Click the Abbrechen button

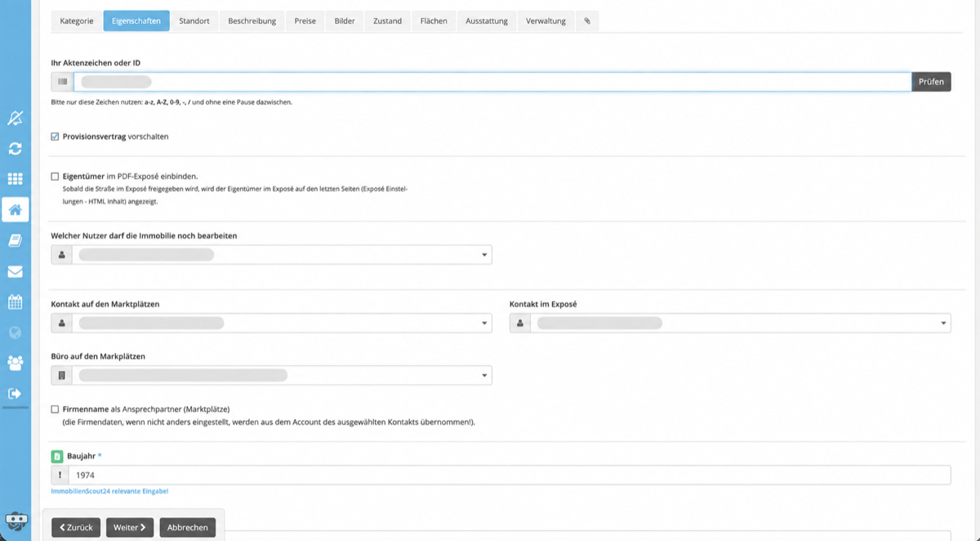click(x=188, y=527)
